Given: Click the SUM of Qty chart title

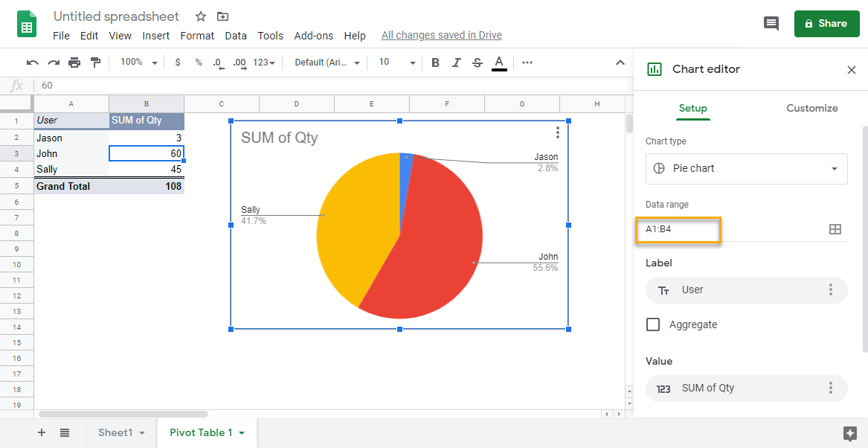Looking at the screenshot, I should point(279,138).
